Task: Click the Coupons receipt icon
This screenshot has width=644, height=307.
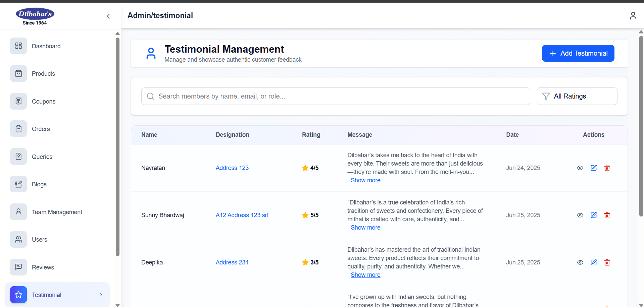Action: click(18, 101)
